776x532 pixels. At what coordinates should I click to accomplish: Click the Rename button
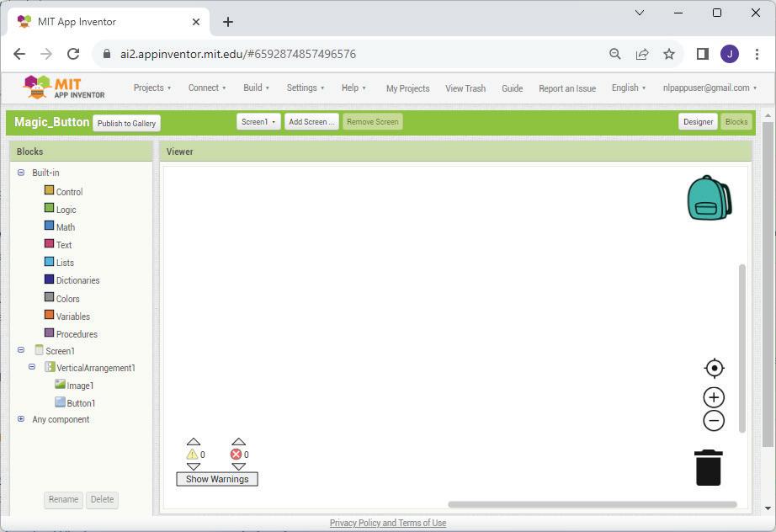pos(63,499)
